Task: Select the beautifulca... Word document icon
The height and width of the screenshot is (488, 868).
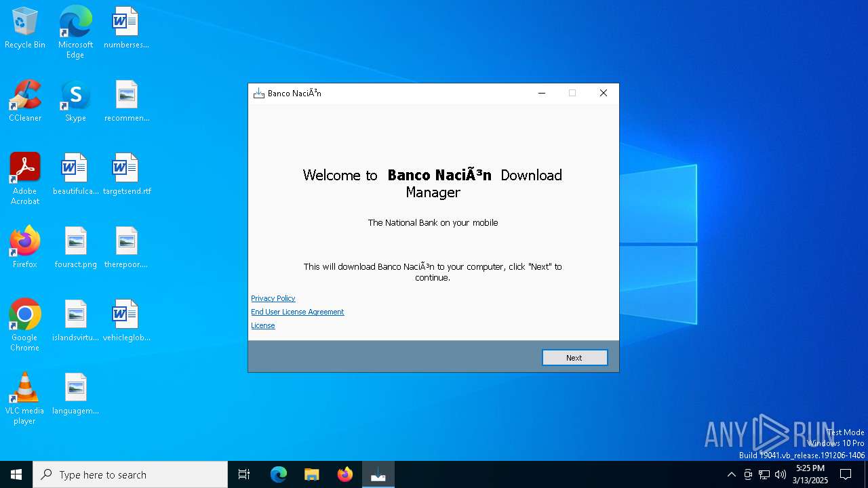Action: coord(75,174)
